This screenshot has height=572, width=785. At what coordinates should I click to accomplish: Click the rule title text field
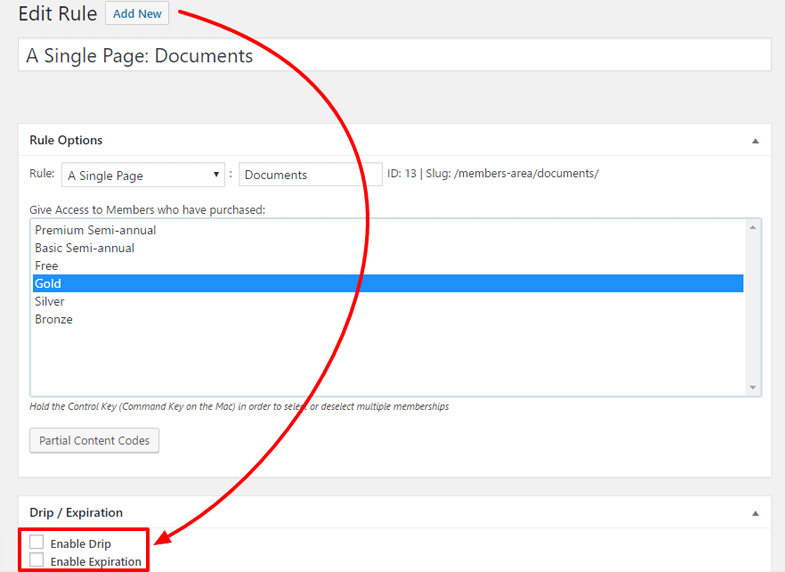(x=394, y=55)
